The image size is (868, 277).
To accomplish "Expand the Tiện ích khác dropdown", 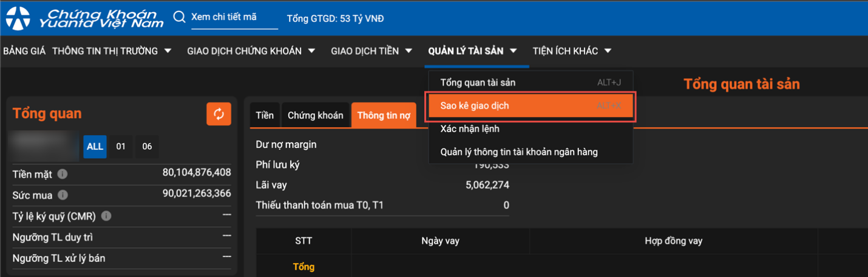I will (571, 51).
